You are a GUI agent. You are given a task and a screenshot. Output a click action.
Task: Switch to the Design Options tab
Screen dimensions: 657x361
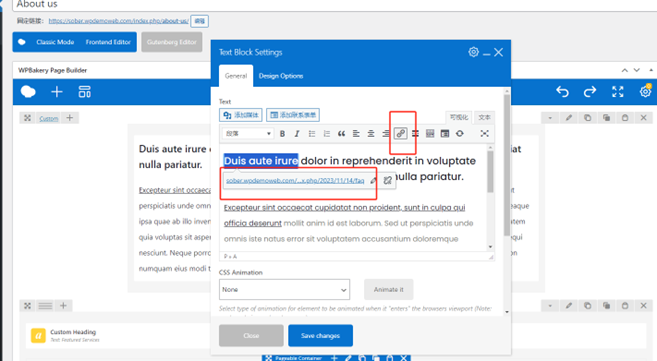pos(281,76)
